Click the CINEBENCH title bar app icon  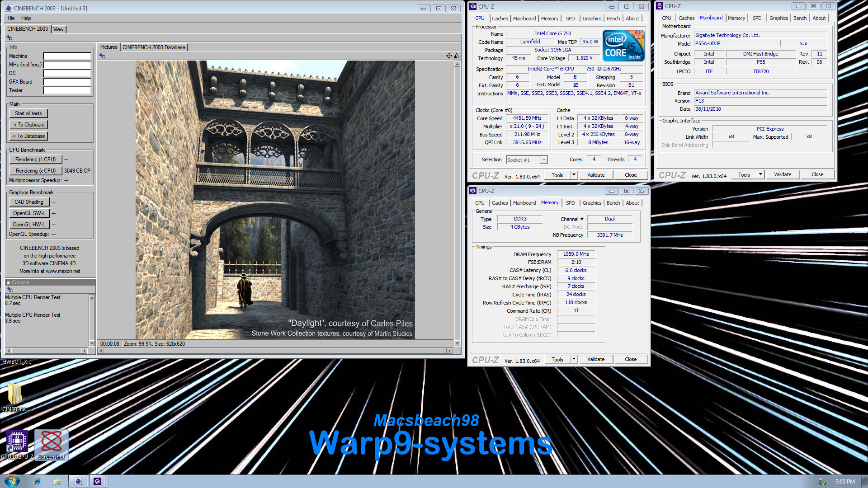(x=9, y=8)
